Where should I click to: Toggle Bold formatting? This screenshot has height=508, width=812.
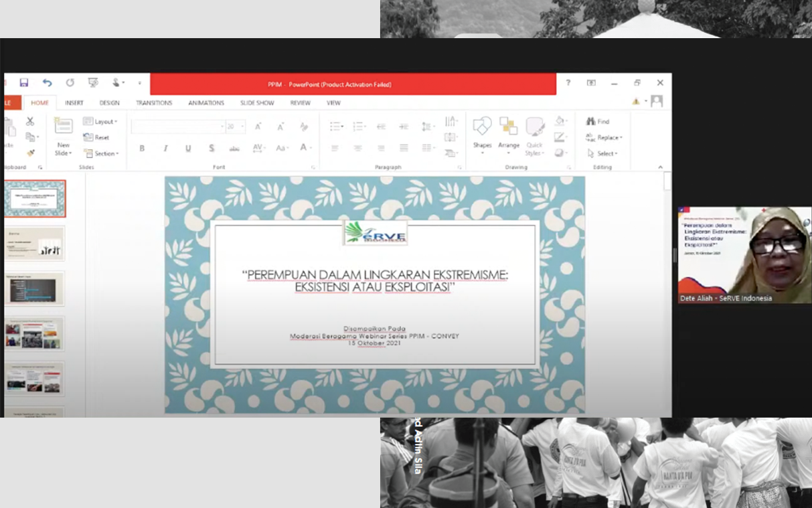pos(142,148)
